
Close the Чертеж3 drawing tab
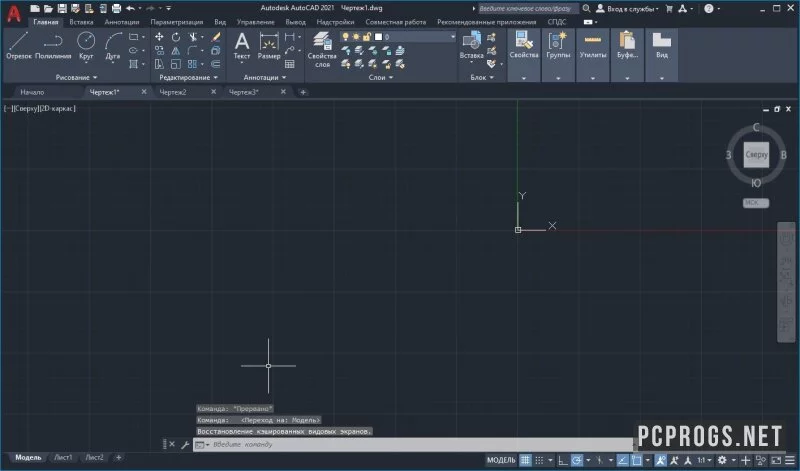pos(283,92)
